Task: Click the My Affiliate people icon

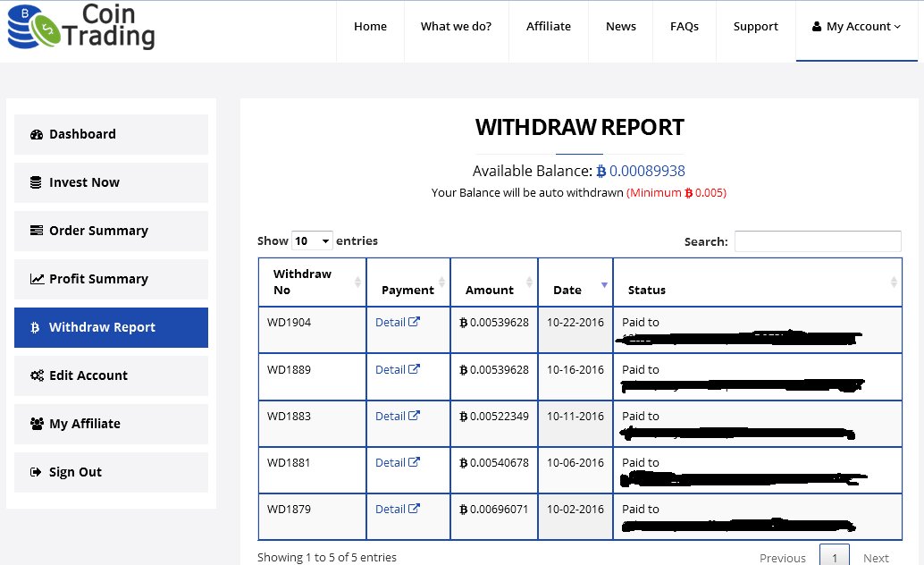Action: tap(38, 424)
